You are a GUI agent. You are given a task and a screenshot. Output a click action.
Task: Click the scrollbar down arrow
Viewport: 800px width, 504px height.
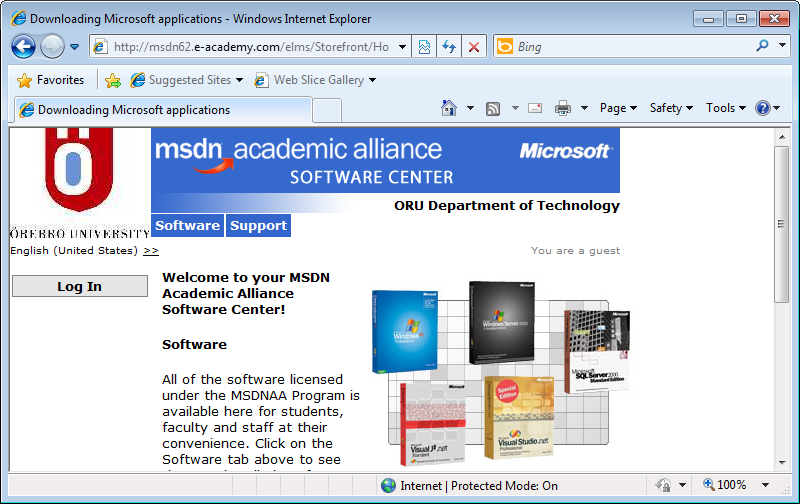click(782, 463)
